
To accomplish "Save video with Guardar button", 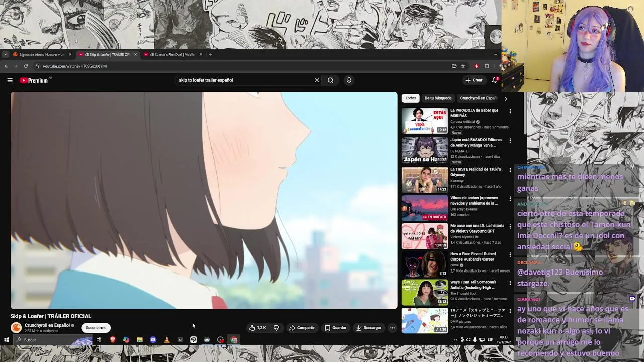I will tap(335, 328).
